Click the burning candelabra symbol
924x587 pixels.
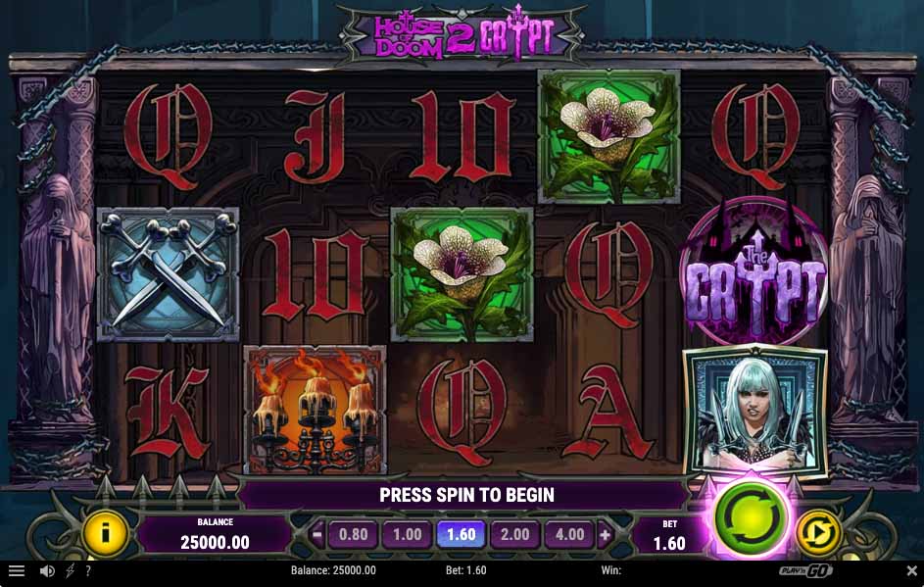pos(315,411)
